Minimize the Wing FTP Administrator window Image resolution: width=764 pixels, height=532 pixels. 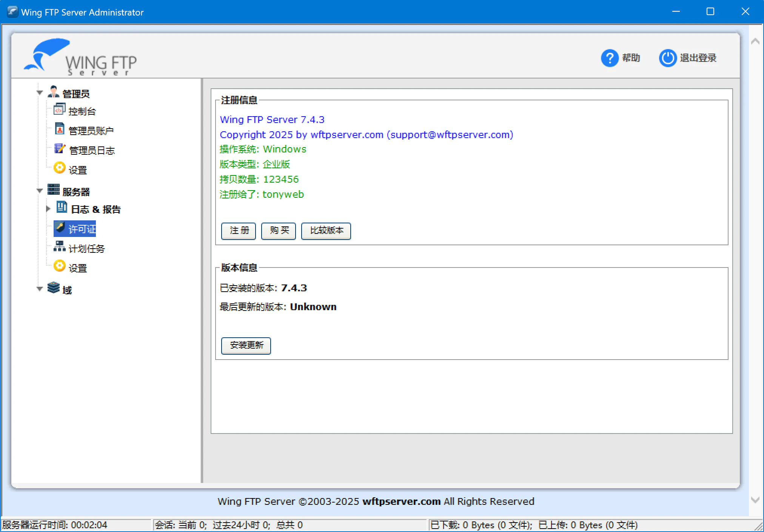coord(676,12)
